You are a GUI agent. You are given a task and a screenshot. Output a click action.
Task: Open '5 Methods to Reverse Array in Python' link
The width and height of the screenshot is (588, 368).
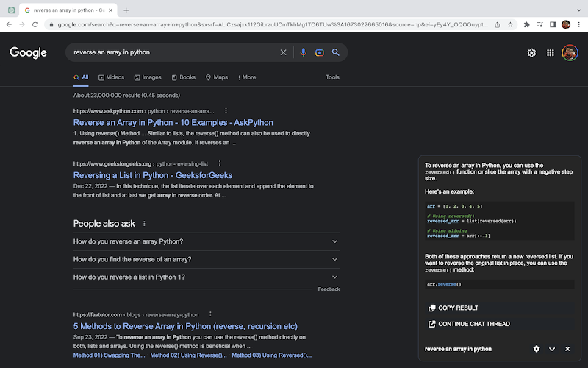click(x=185, y=326)
